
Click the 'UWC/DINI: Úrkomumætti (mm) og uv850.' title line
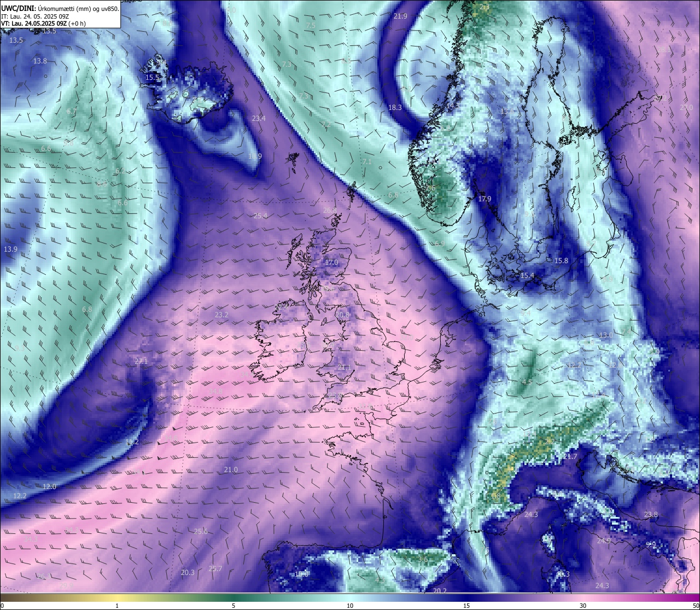coord(60,8)
